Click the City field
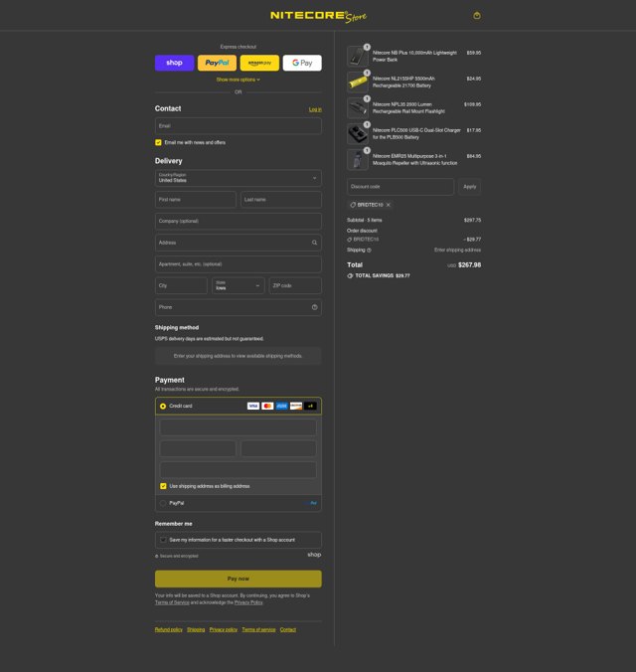The width and height of the screenshot is (636, 672). point(181,285)
